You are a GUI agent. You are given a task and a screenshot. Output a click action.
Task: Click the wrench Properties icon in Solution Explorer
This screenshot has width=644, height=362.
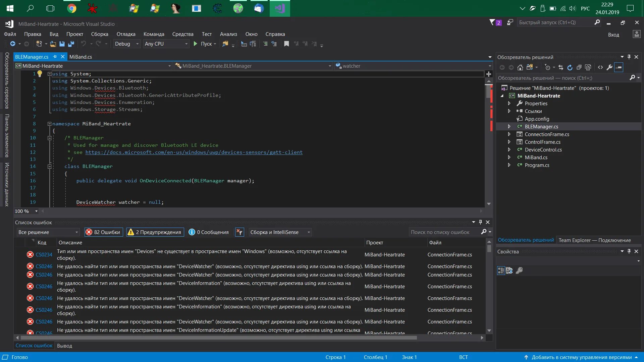(x=609, y=67)
